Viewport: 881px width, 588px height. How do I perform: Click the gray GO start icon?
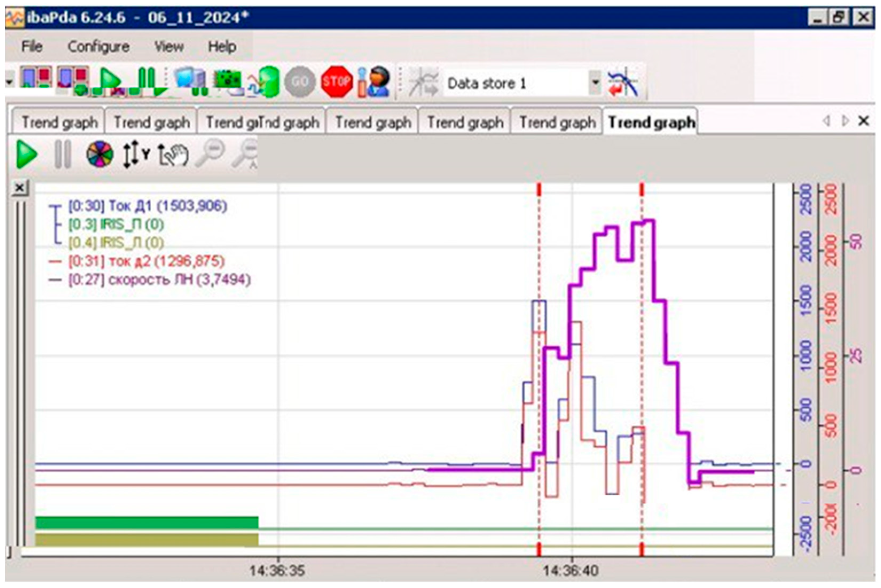pyautogui.click(x=300, y=81)
